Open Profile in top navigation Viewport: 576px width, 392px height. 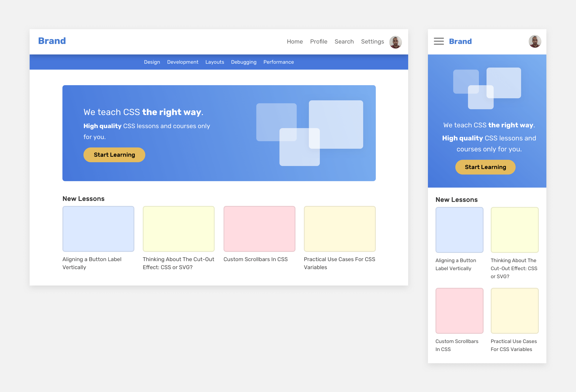point(318,42)
